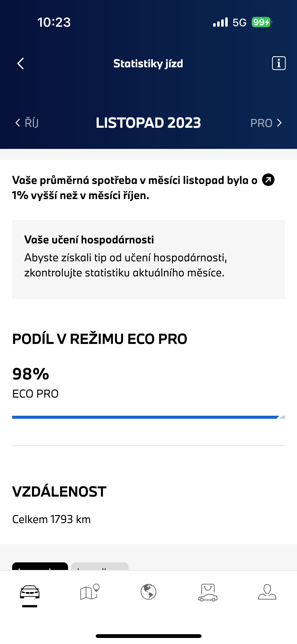Tap the back arrow in header

click(21, 63)
